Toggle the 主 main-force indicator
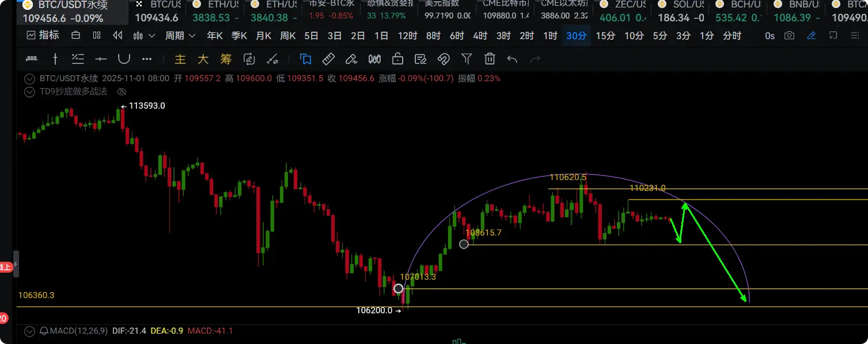The height and width of the screenshot is (344, 868). 180,59
